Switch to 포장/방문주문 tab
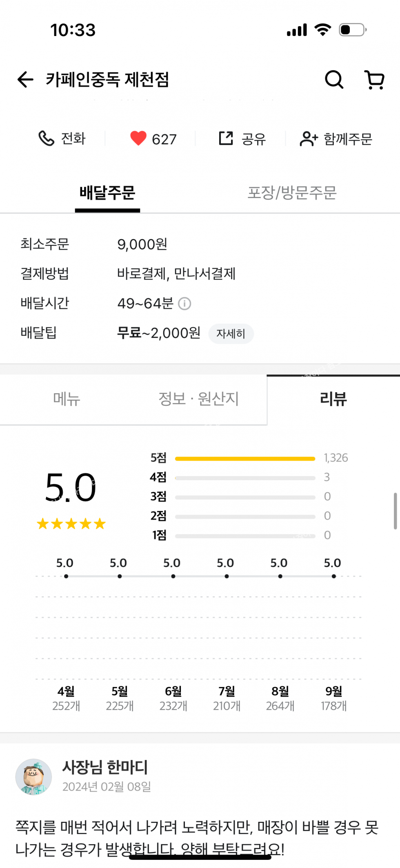This screenshot has height=868, width=400. pos(292,193)
